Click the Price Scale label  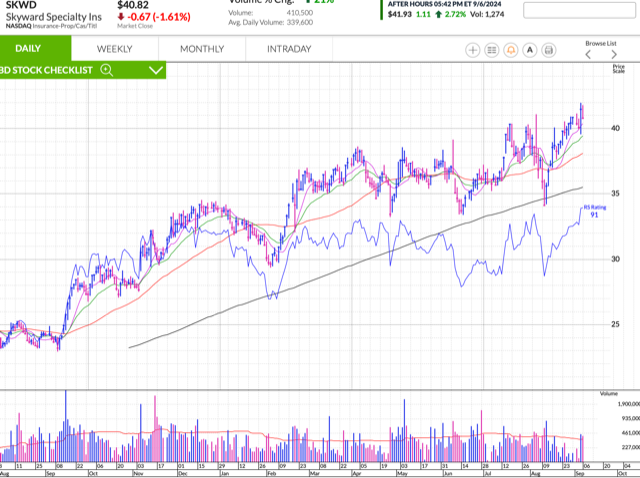[618, 69]
